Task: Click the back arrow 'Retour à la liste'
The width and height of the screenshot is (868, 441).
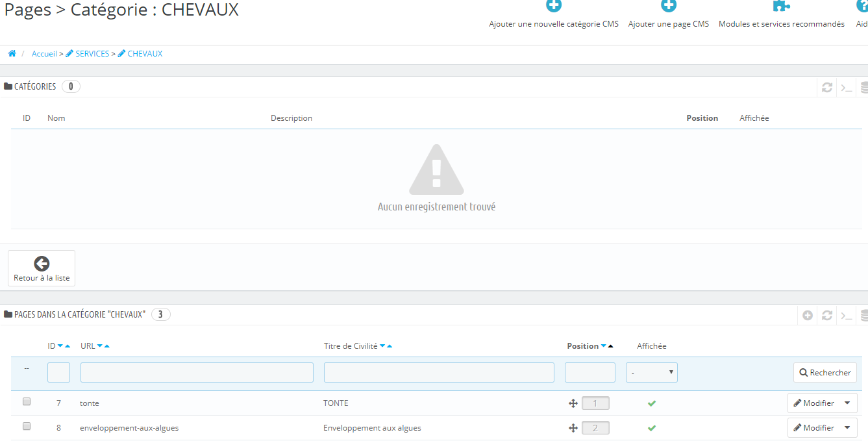Action: click(x=42, y=263)
